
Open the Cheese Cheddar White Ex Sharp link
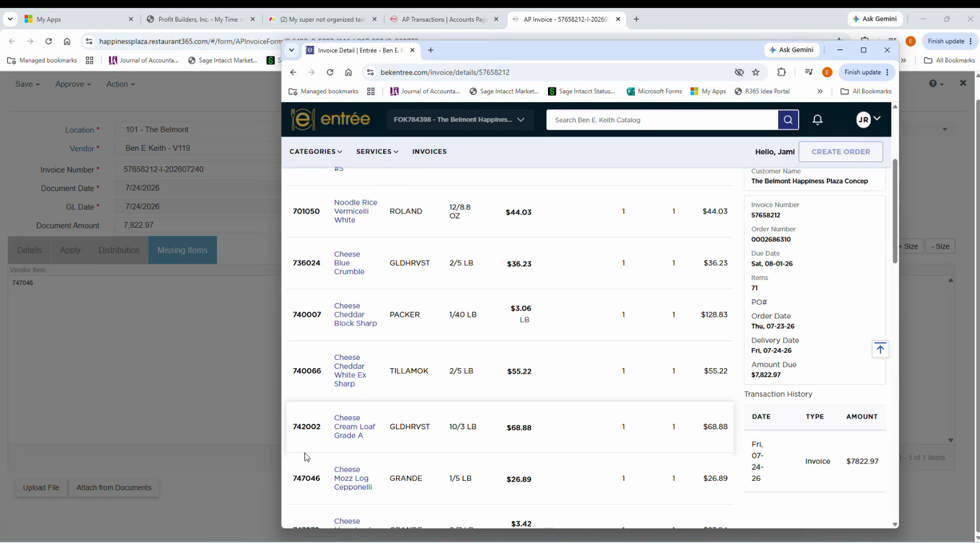(350, 370)
